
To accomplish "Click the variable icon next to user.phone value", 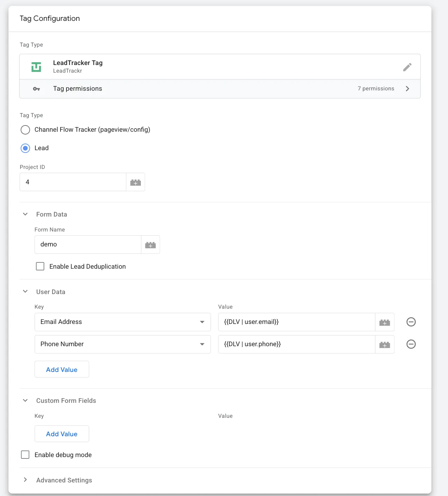I will coord(384,344).
